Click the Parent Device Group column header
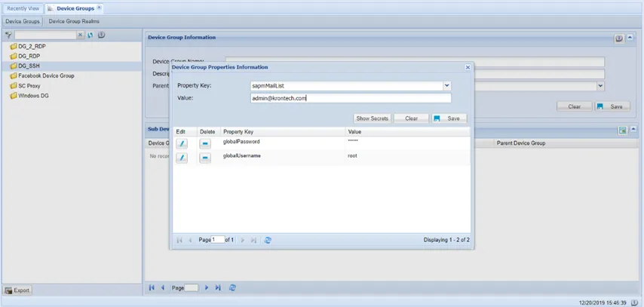Screen dimensions: 644x307 566,143
